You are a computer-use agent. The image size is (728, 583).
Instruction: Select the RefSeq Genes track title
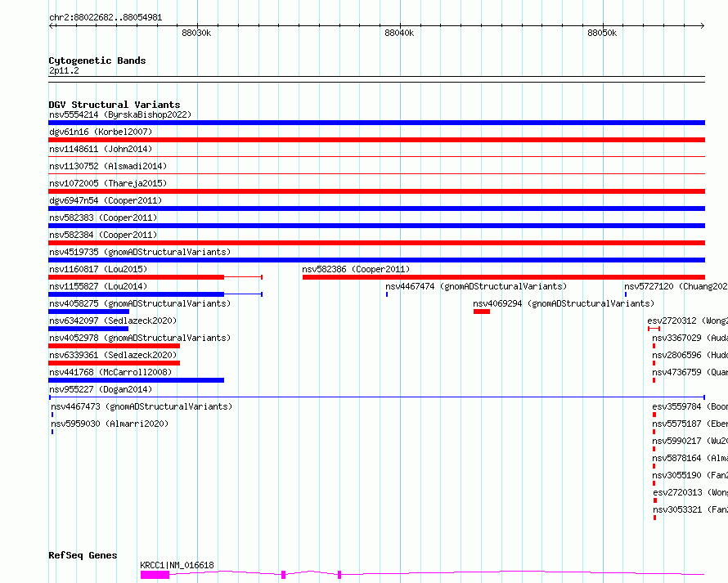click(83, 555)
